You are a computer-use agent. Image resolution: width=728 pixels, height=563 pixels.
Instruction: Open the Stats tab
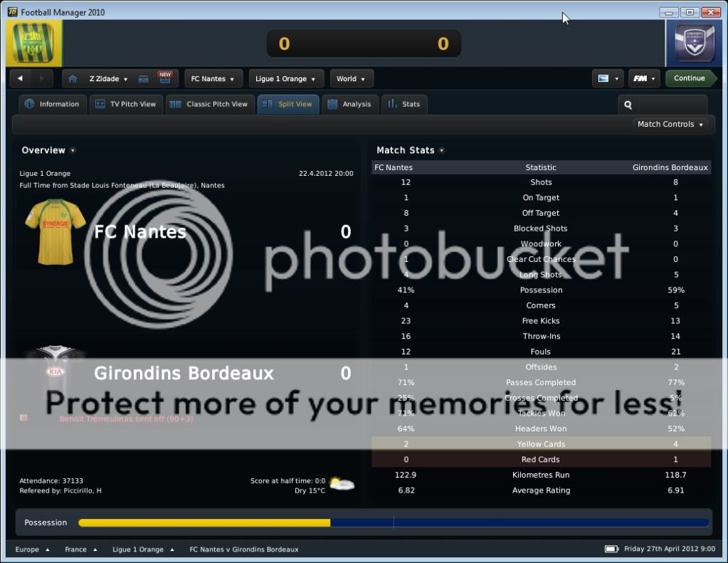(x=403, y=105)
